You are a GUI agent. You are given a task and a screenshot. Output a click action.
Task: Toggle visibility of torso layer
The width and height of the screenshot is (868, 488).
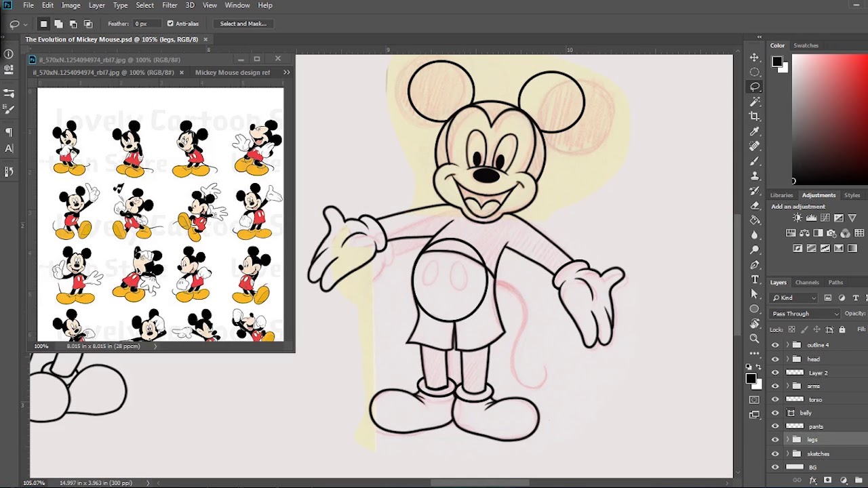pos(775,399)
